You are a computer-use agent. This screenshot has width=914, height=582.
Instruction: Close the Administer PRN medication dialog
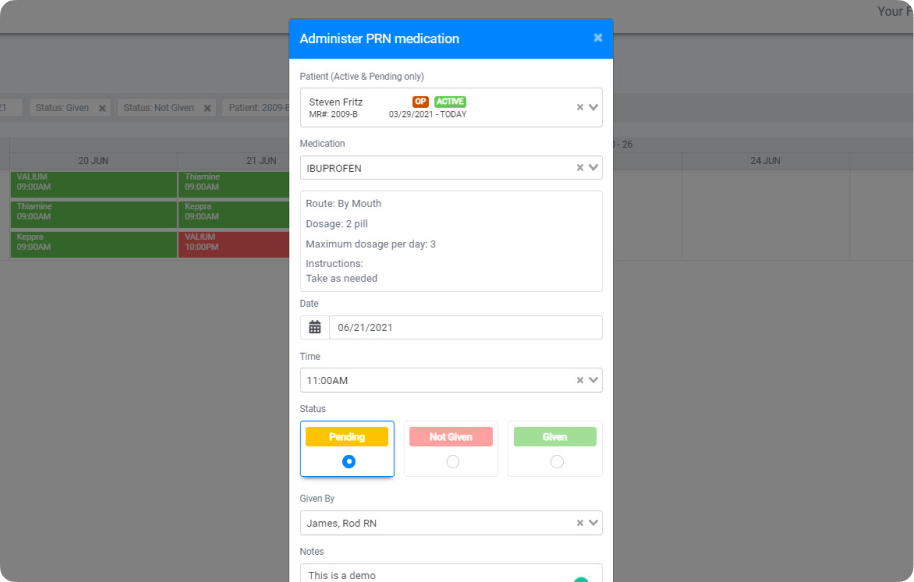click(x=597, y=38)
